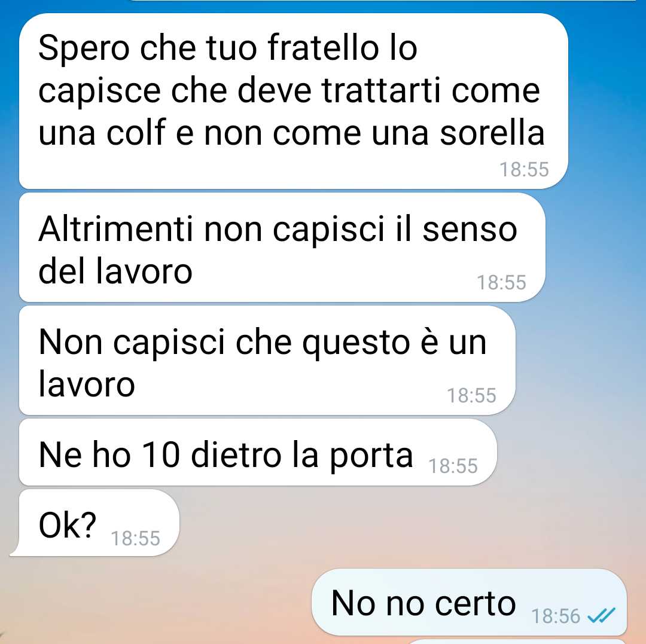
Task: Tap the double-check read receipt icon
Action: pyautogui.click(x=601, y=615)
